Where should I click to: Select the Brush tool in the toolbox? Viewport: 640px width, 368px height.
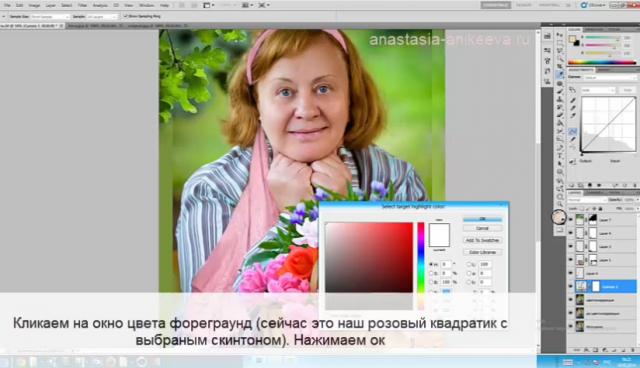[x=560, y=91]
